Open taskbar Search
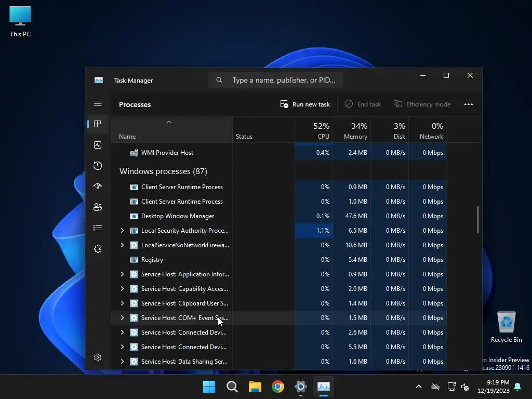Image resolution: width=532 pixels, height=399 pixels. pos(232,387)
